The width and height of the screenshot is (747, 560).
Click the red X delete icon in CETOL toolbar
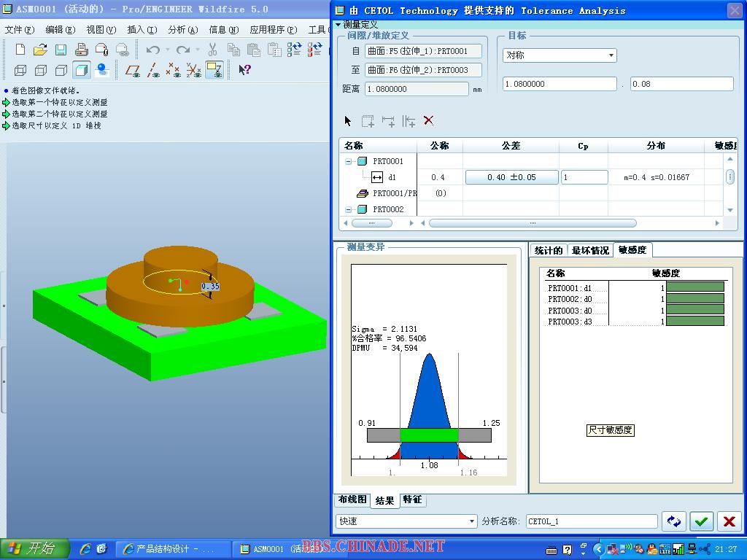[x=428, y=120]
